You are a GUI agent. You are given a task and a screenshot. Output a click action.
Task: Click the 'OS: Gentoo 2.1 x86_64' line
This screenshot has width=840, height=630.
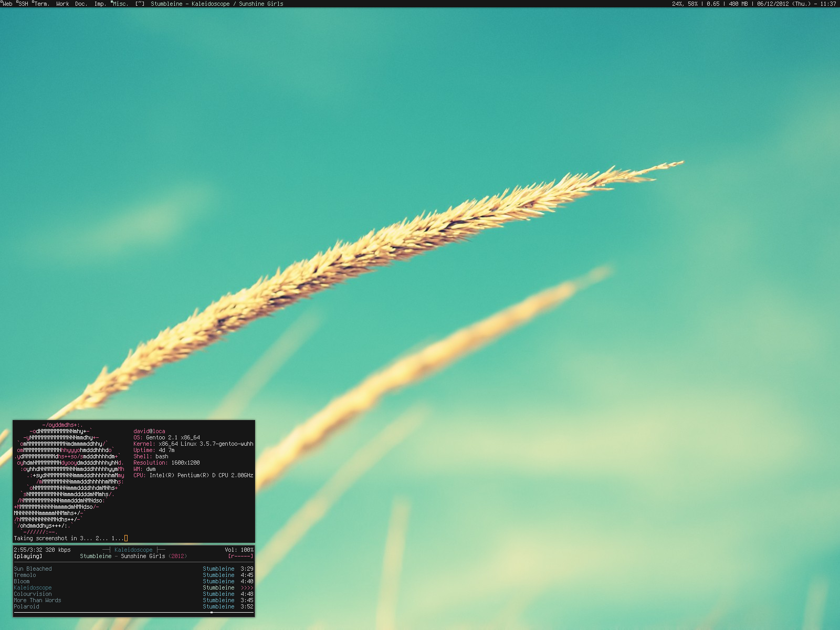166,437
